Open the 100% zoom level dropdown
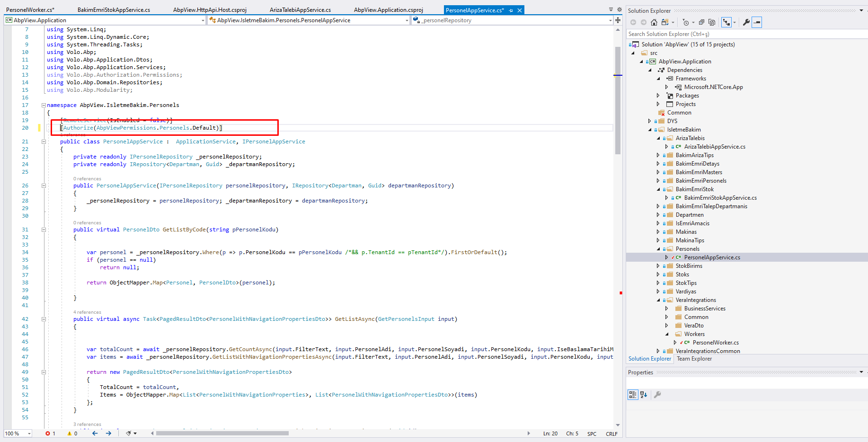This screenshot has width=868, height=442. coord(29,433)
